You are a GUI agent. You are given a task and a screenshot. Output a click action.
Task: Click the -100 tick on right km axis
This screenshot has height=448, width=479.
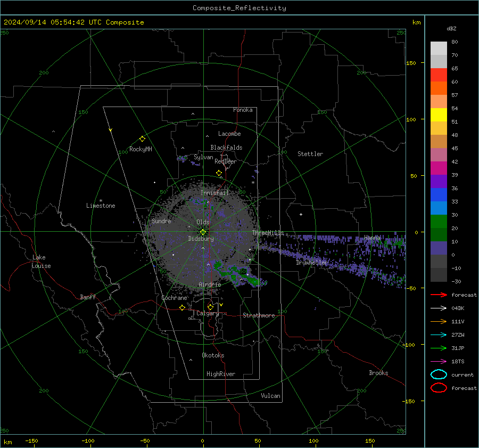point(408,345)
